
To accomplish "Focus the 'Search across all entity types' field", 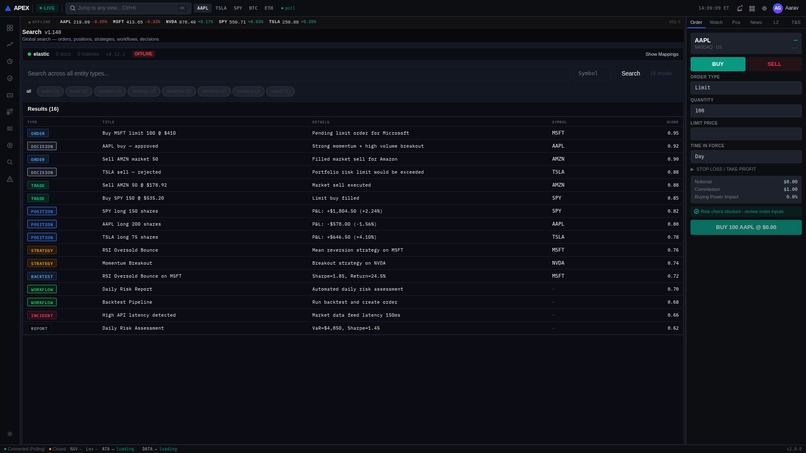I will coord(297,74).
